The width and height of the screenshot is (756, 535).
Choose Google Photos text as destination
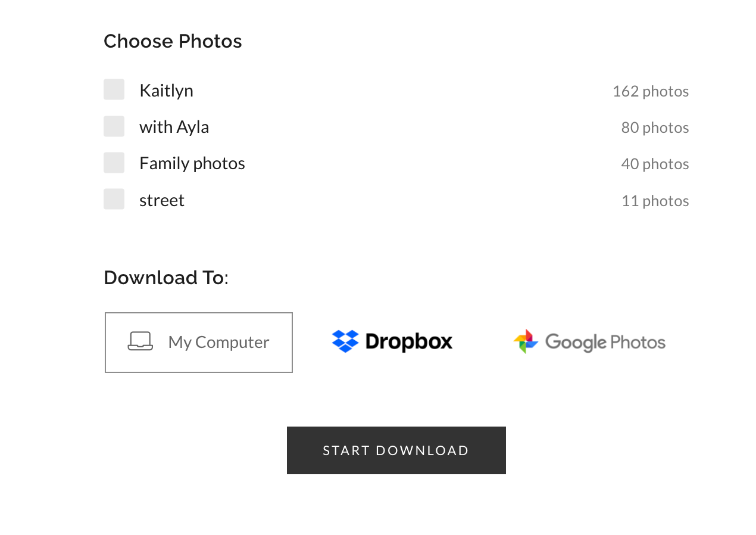pos(605,342)
